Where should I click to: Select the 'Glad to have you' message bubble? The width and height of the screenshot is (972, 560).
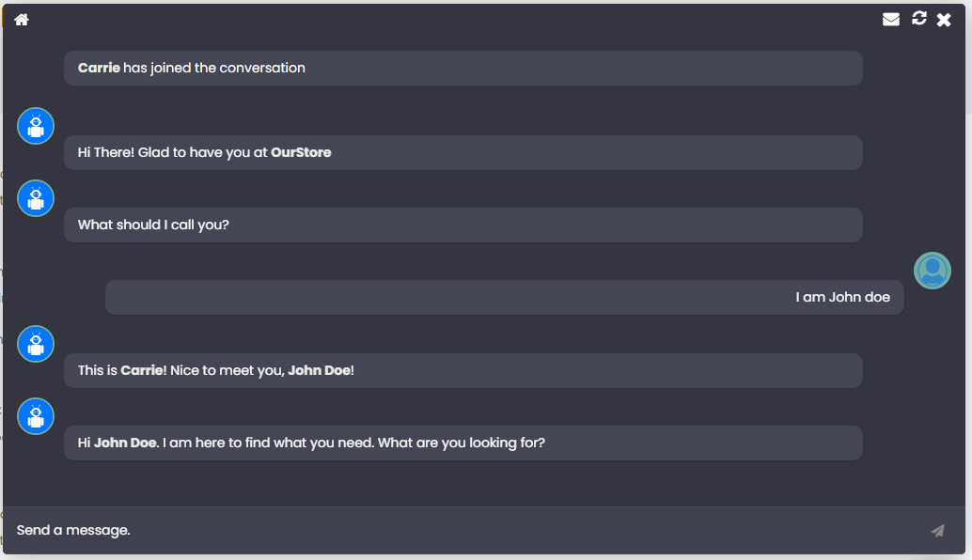point(462,152)
